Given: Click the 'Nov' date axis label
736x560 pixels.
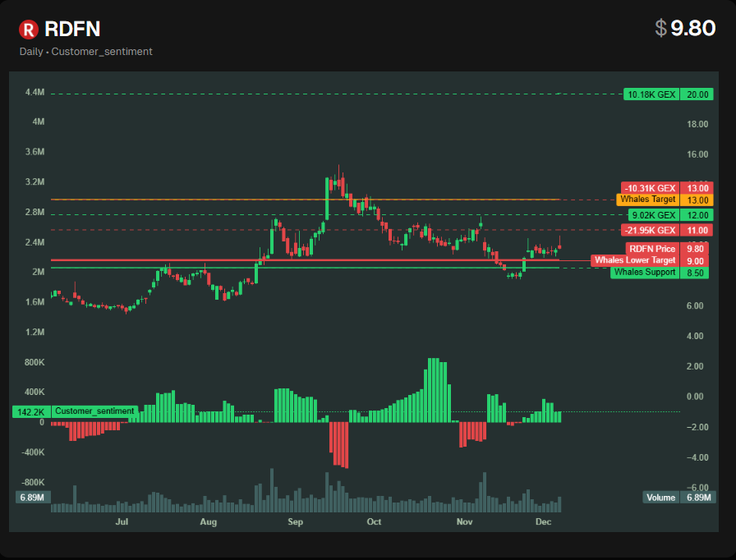Looking at the screenshot, I should 465,521.
